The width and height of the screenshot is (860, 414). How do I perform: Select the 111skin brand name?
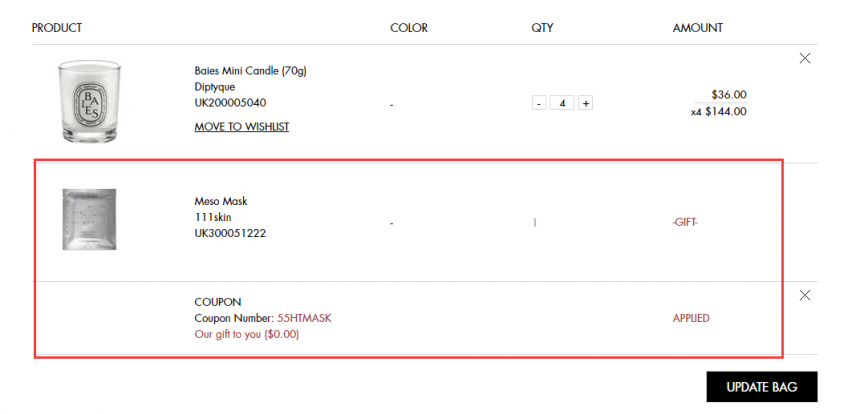point(213,217)
